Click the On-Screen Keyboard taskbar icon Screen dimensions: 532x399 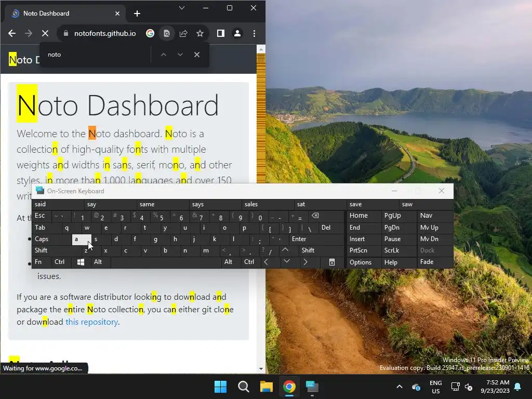(x=312, y=387)
